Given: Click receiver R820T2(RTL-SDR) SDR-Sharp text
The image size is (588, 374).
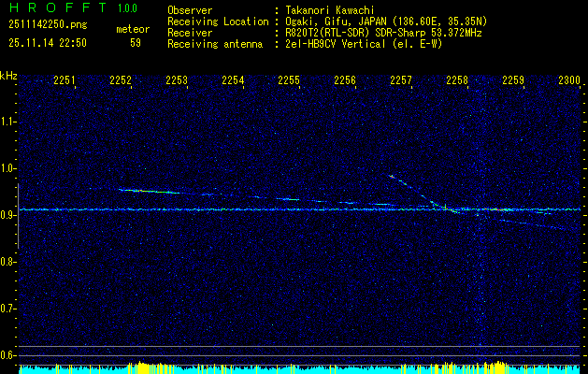Looking at the screenshot, I should (x=383, y=33).
